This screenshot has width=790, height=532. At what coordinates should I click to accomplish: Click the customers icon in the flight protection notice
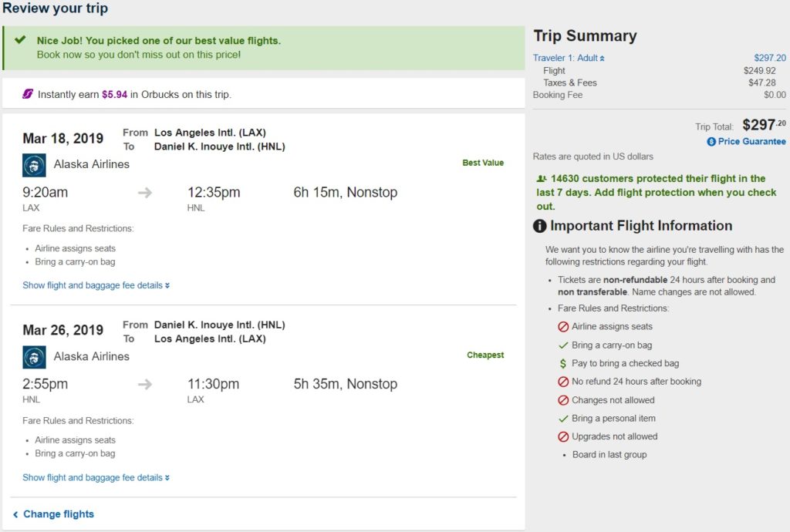[541, 179]
